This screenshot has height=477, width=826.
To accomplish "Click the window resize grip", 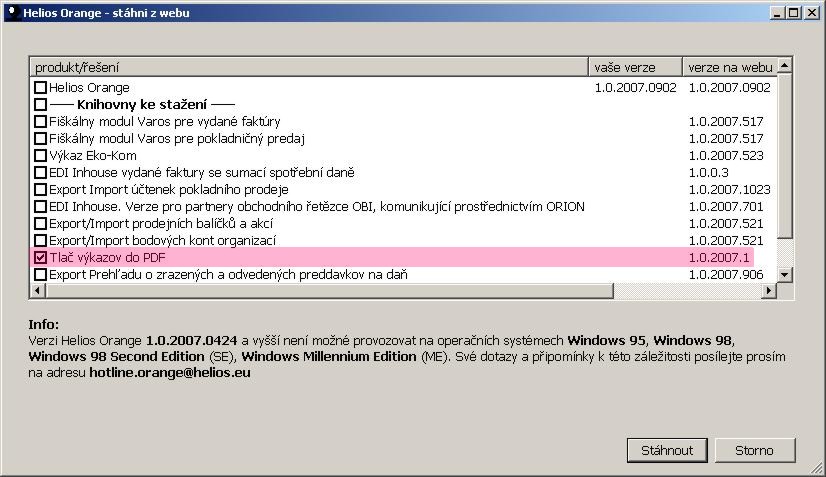I will [x=816, y=467].
